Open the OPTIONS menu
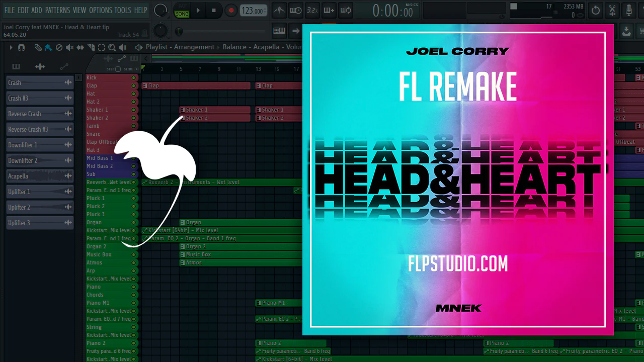Screen dimensions: 644x362 point(101,10)
